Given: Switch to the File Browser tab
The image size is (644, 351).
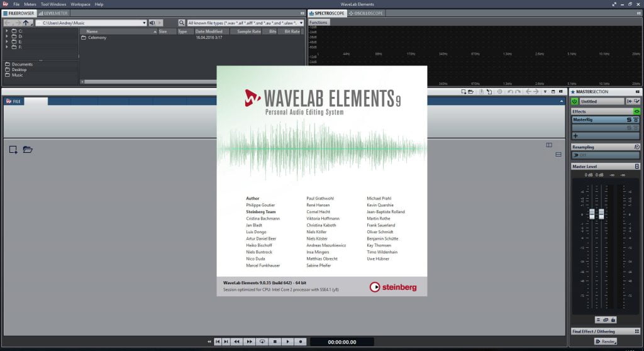Looking at the screenshot, I should [18, 13].
